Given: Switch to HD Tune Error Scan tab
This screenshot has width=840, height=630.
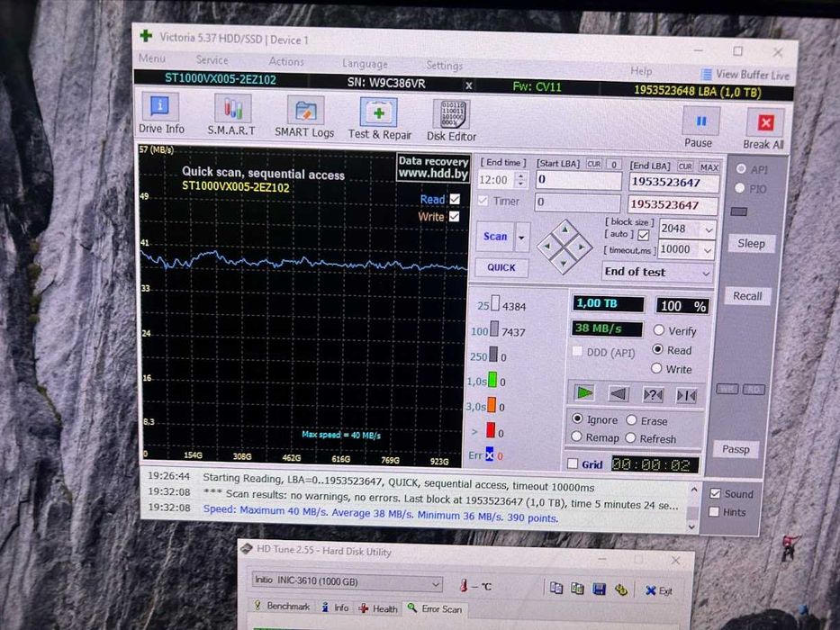Looking at the screenshot, I should pyautogui.click(x=435, y=608).
